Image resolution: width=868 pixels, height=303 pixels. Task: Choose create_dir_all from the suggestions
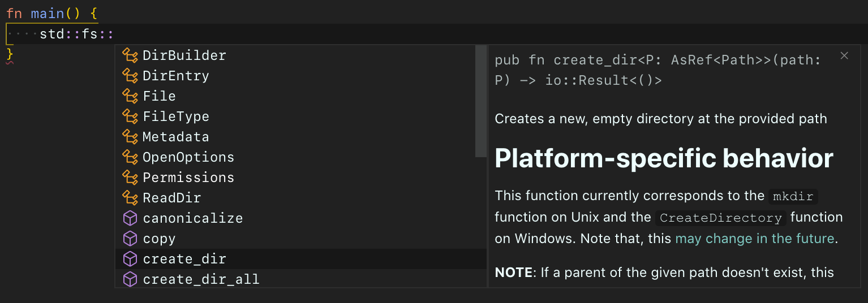[301, 279]
